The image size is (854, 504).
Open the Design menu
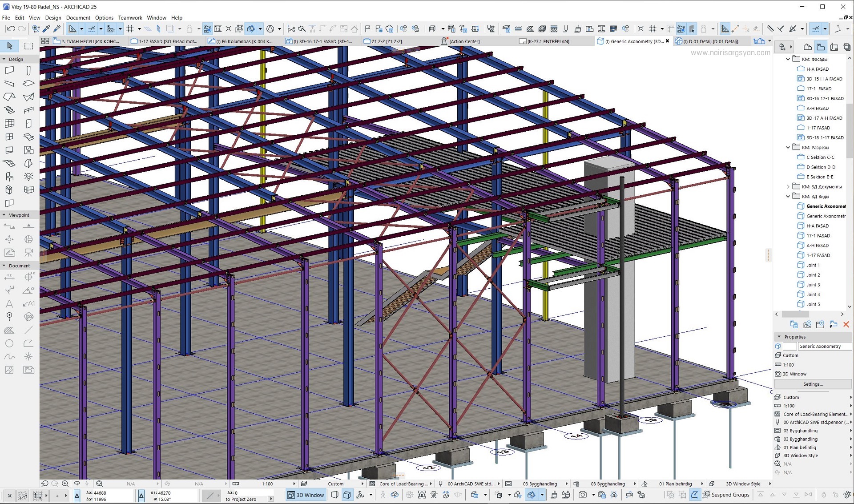pos(53,18)
